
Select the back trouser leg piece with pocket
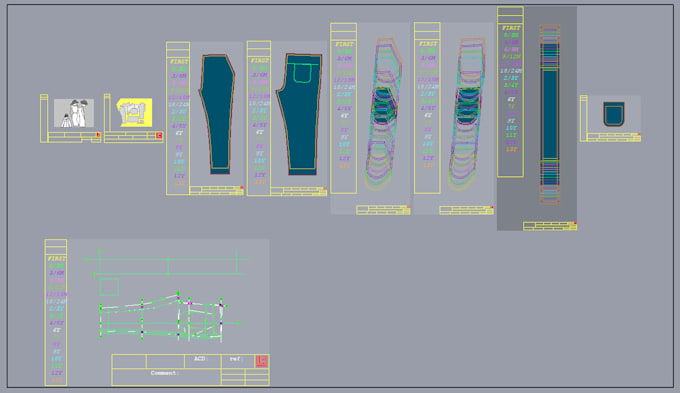300,114
